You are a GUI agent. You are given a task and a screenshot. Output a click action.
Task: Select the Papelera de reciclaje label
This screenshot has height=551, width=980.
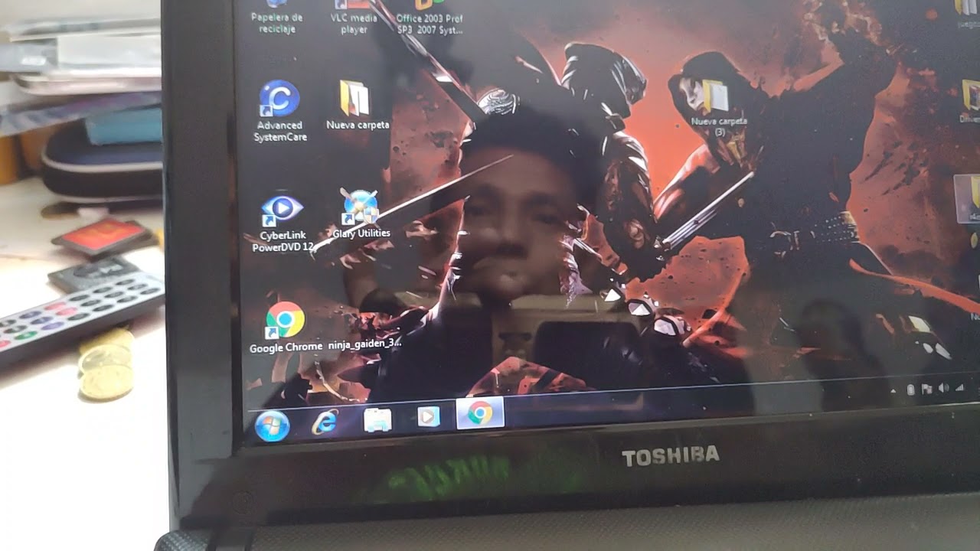point(276,23)
